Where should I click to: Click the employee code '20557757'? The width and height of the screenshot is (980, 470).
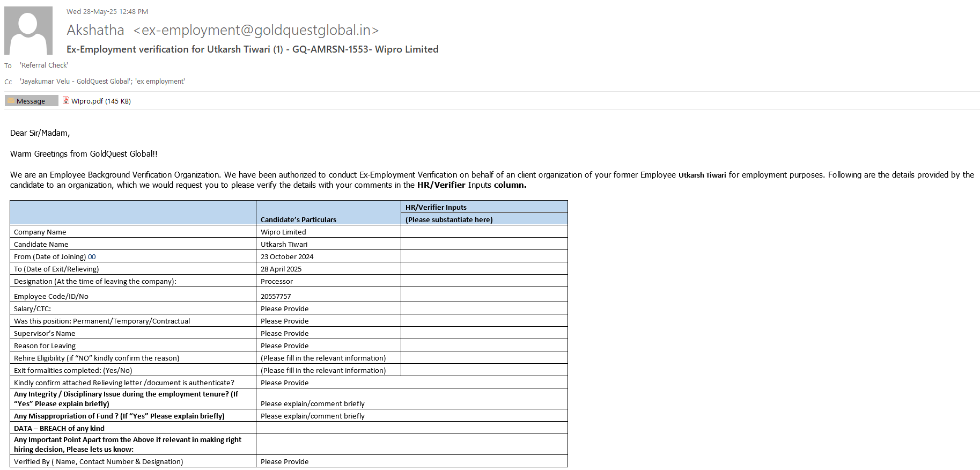[276, 296]
